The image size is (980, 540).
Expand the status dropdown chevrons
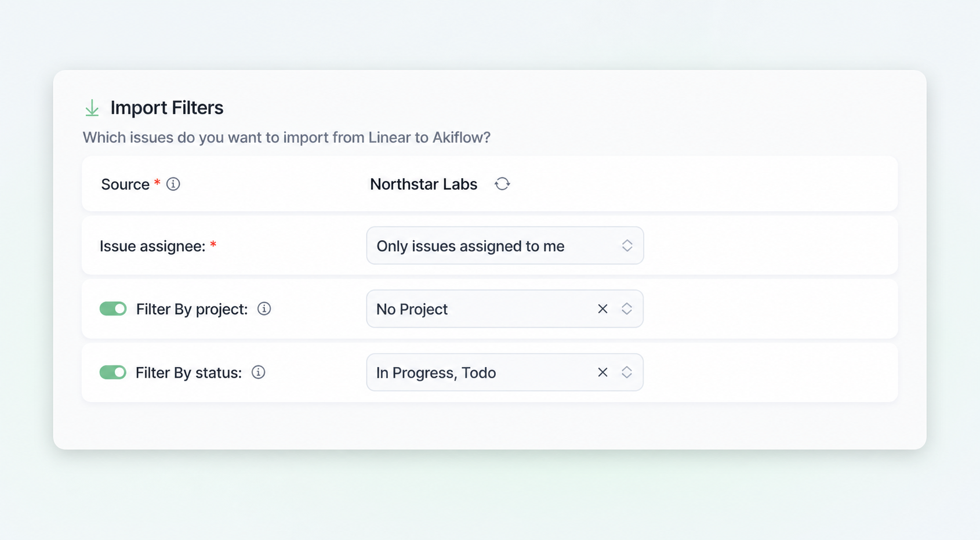627,372
